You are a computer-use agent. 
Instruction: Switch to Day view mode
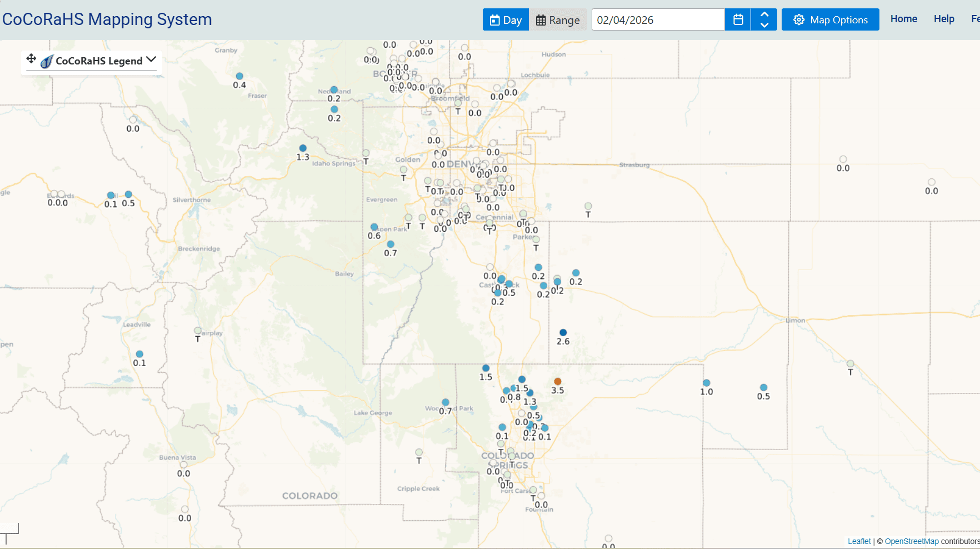tap(506, 20)
